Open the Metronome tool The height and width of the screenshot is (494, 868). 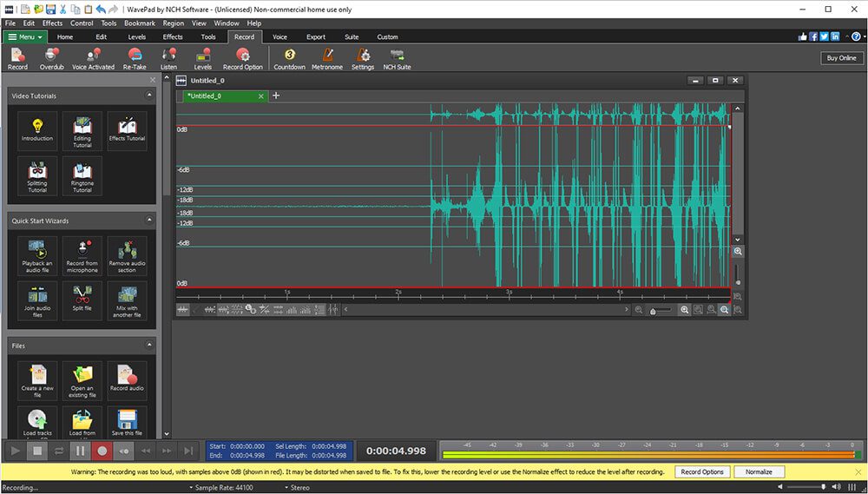[327, 59]
